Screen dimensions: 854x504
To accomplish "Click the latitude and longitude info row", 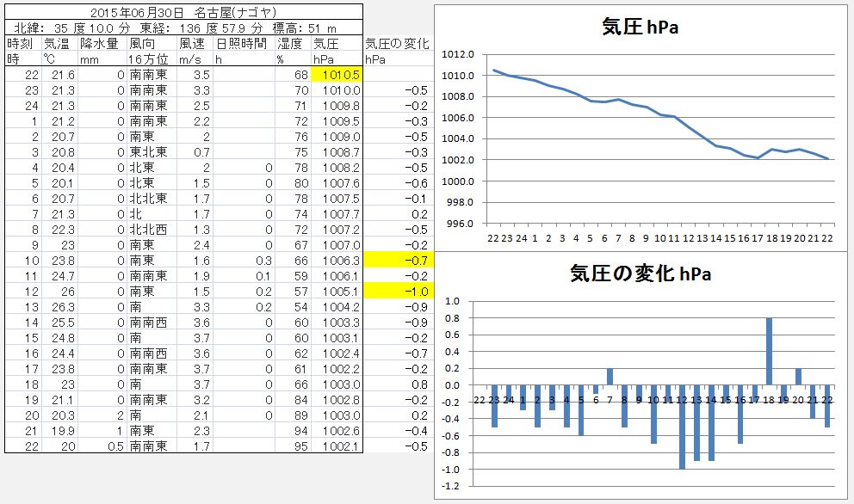I will point(183,28).
